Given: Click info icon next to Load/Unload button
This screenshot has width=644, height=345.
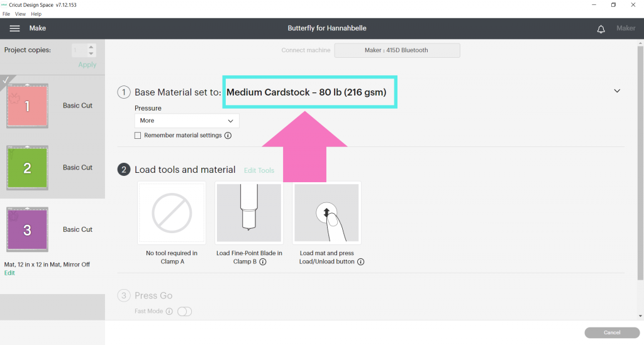Looking at the screenshot, I should click(360, 261).
